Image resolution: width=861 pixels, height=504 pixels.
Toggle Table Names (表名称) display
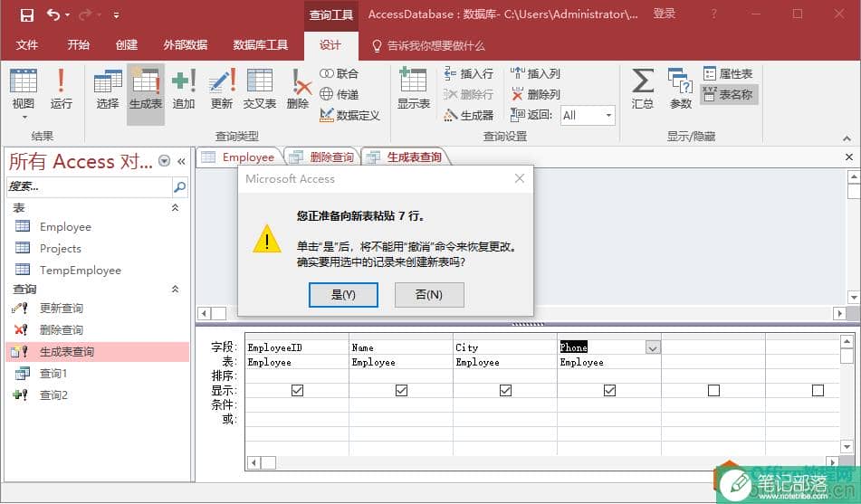[x=729, y=94]
